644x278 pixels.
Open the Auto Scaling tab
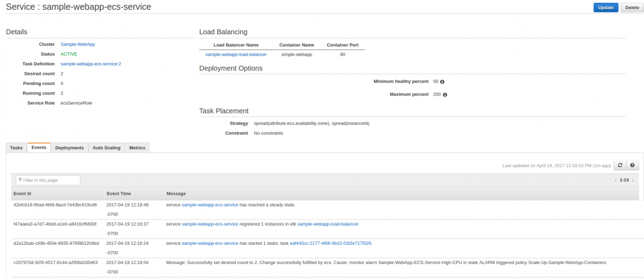106,147
